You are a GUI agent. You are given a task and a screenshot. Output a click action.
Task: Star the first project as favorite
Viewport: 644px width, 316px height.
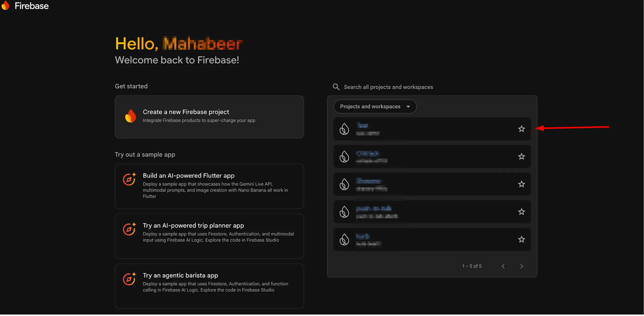(x=522, y=129)
